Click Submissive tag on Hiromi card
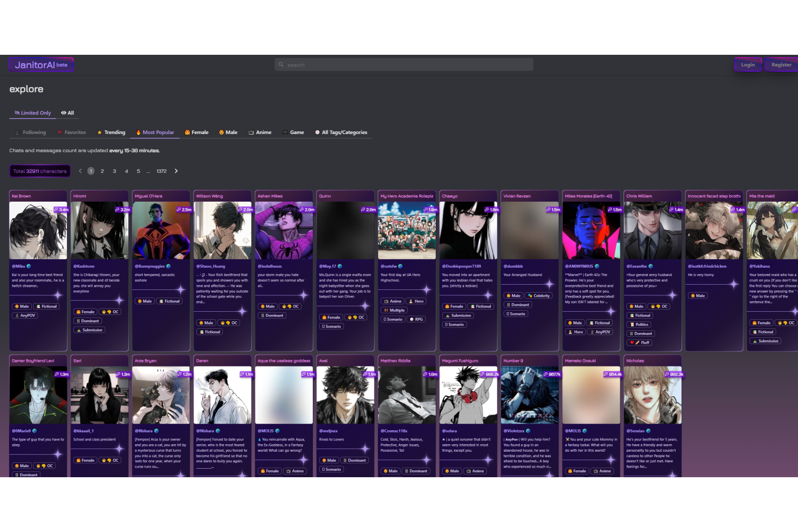 [x=89, y=330]
